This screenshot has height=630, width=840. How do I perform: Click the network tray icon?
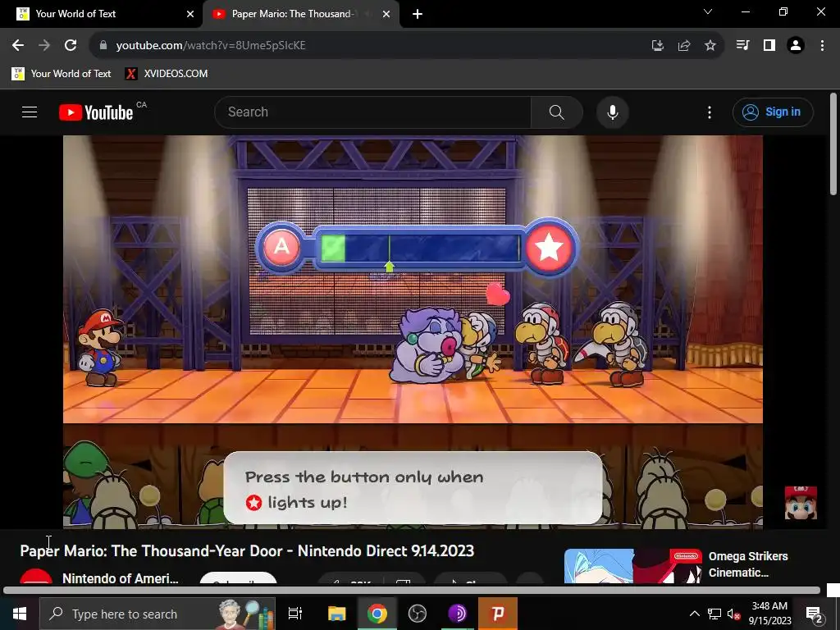pos(714,614)
